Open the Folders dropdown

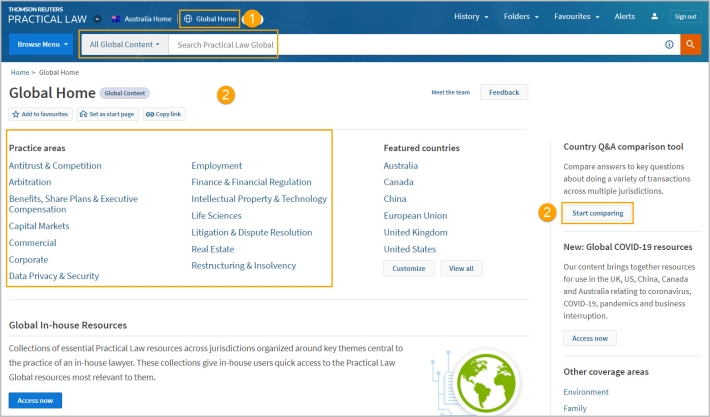(521, 16)
